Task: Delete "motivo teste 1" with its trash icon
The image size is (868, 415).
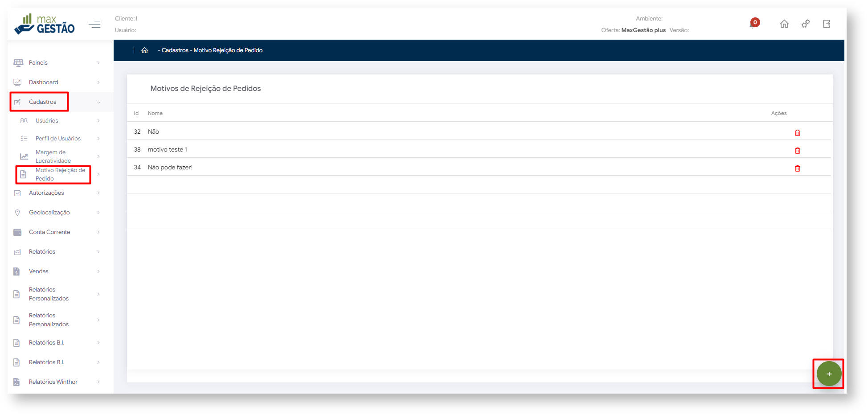Action: pyautogui.click(x=798, y=151)
